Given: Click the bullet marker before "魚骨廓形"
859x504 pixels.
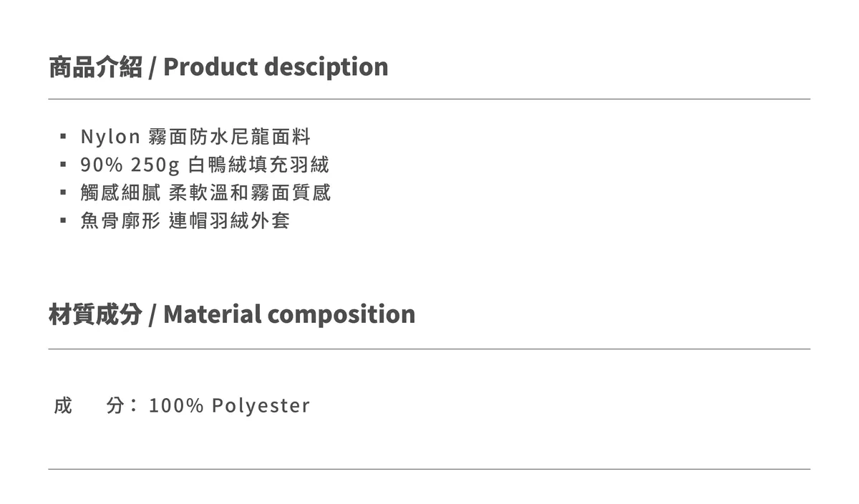Looking at the screenshot, I should click(64, 221).
